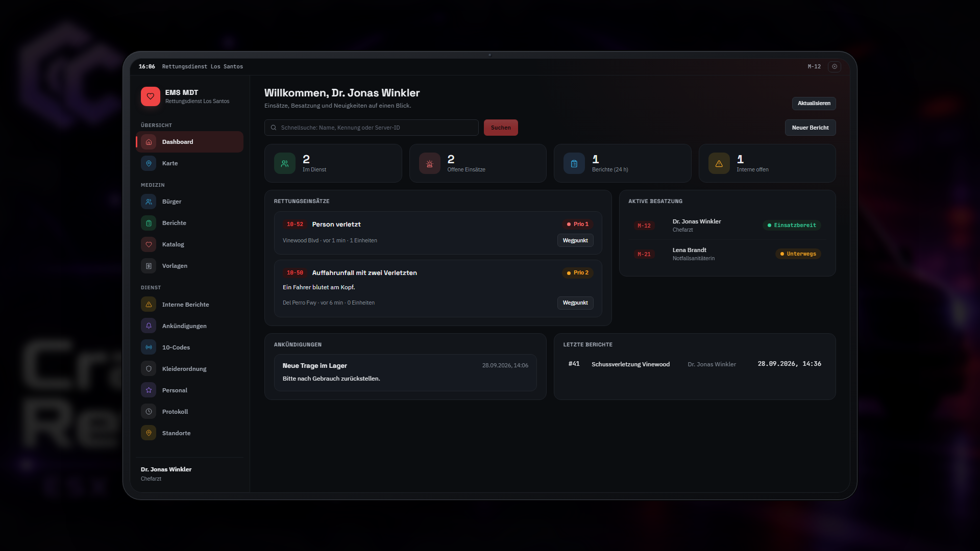
Task: Create a report with Neuer Bericht
Action: (x=810, y=128)
